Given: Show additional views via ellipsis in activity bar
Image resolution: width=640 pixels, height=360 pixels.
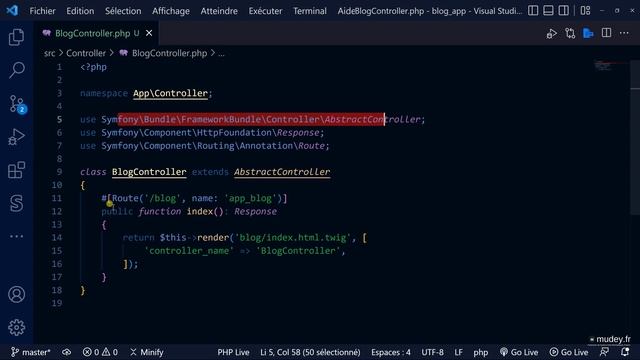Looking at the screenshot, I should [x=16, y=236].
